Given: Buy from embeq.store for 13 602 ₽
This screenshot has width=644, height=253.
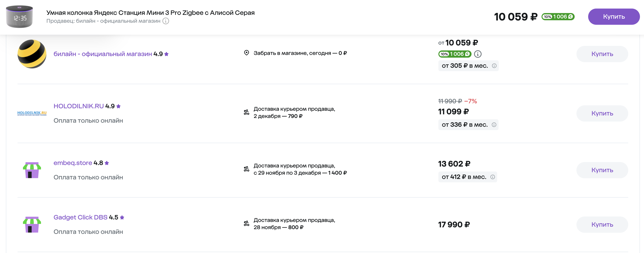Looking at the screenshot, I should click(602, 170).
